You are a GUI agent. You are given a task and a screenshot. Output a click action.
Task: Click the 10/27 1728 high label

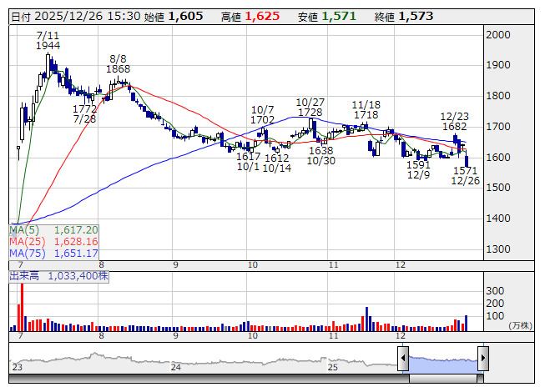(x=310, y=108)
